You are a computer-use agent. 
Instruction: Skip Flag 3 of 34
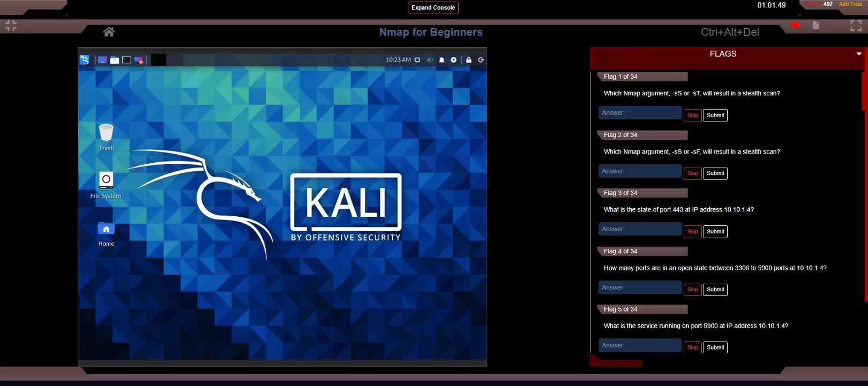click(693, 231)
